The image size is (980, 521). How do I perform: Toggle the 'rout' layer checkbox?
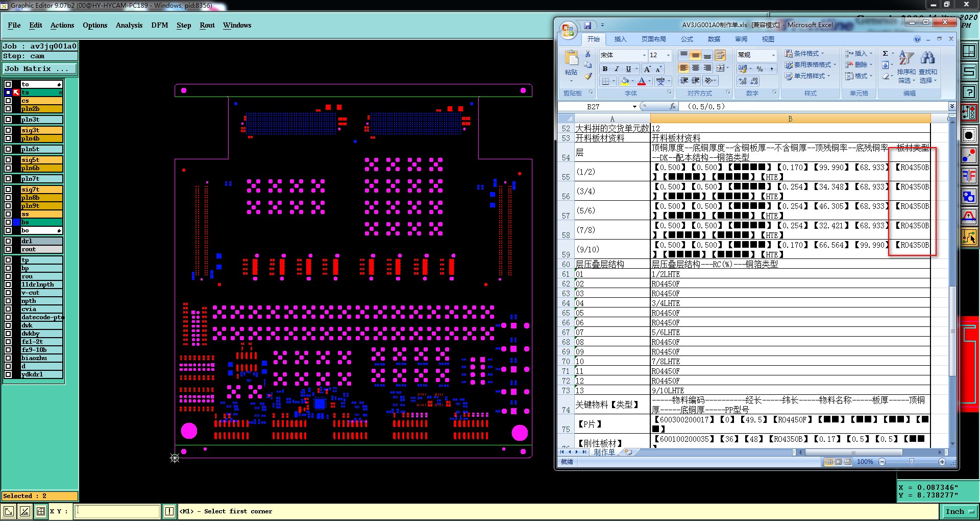click(x=8, y=249)
